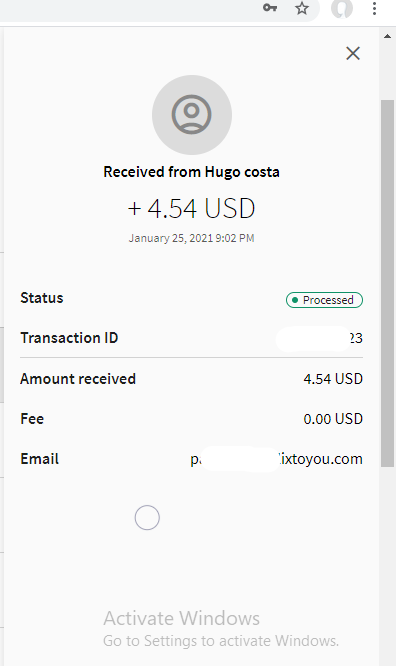Click the vertical scrollbar thumb
Viewport: 396px width, 666px height.
[x=388, y=283]
